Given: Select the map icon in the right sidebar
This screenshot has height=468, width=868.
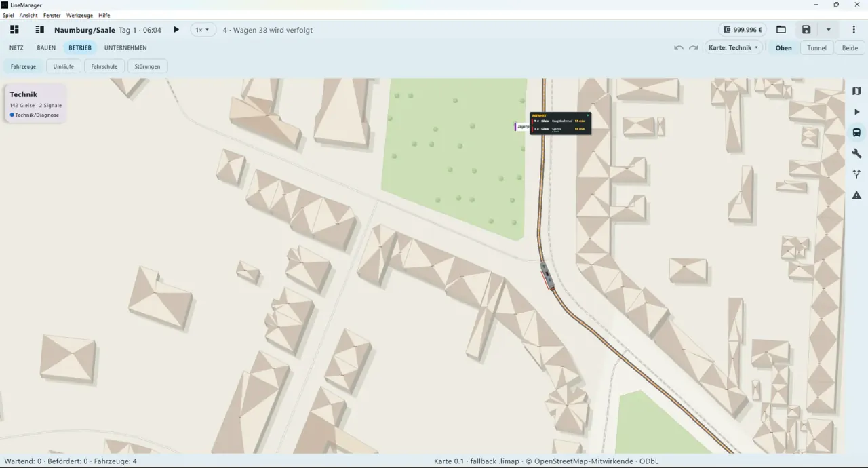Looking at the screenshot, I should click(x=856, y=91).
